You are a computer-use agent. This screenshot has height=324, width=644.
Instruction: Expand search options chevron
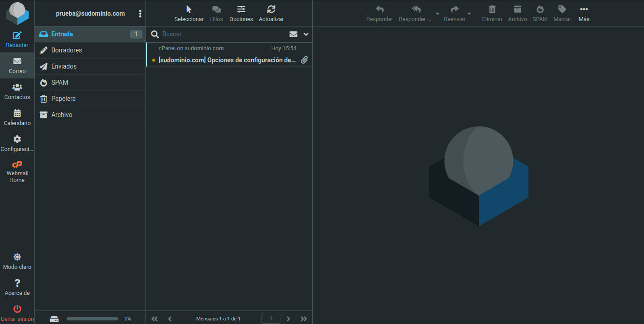(306, 34)
